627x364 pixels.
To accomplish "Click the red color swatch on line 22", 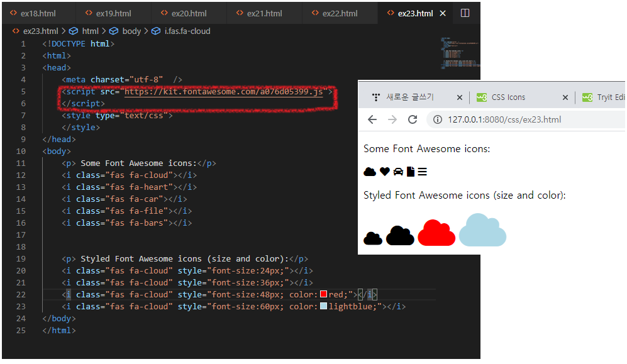I will click(x=324, y=294).
